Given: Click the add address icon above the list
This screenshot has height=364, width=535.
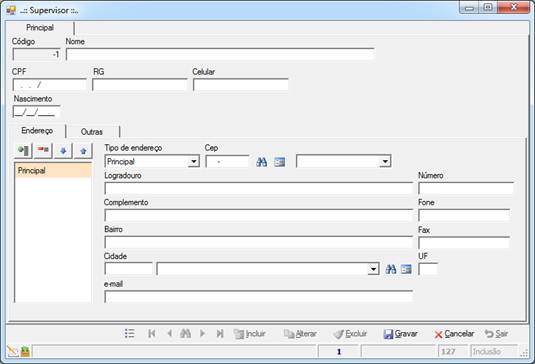Looking at the screenshot, I should (23, 150).
